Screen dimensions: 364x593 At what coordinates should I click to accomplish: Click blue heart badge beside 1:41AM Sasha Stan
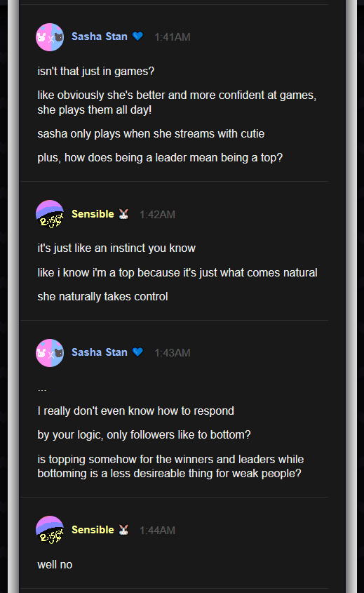click(137, 36)
